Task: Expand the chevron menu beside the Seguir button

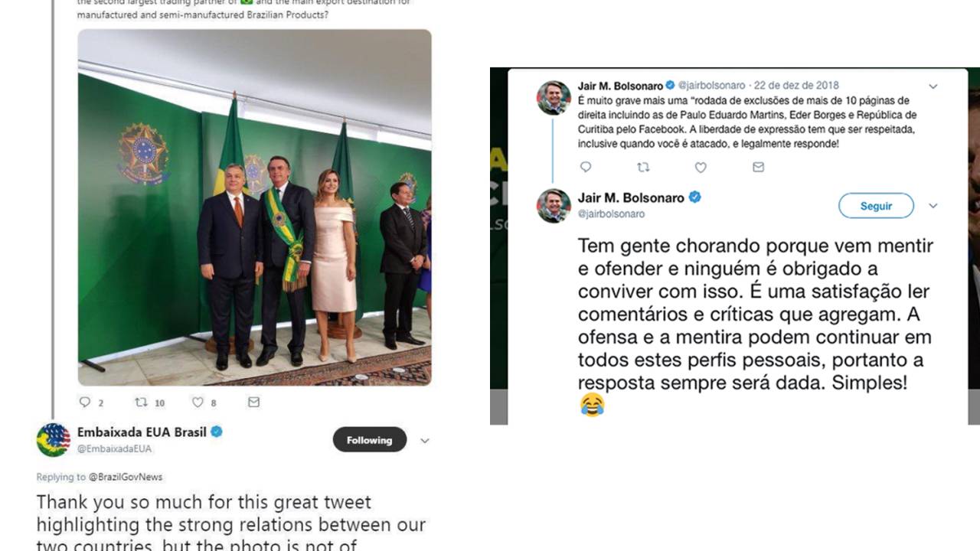Action: (933, 206)
